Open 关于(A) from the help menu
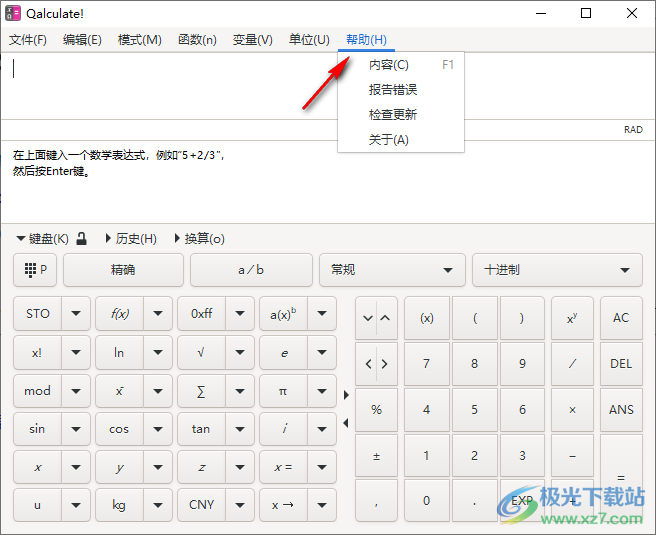The width and height of the screenshot is (656, 535). tap(401, 139)
